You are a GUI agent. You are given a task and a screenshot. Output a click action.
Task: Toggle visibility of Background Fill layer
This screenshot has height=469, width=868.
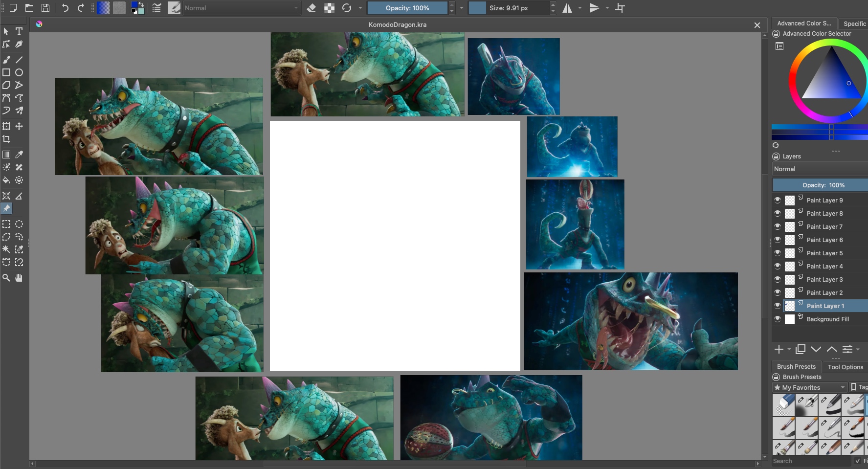pyautogui.click(x=778, y=319)
